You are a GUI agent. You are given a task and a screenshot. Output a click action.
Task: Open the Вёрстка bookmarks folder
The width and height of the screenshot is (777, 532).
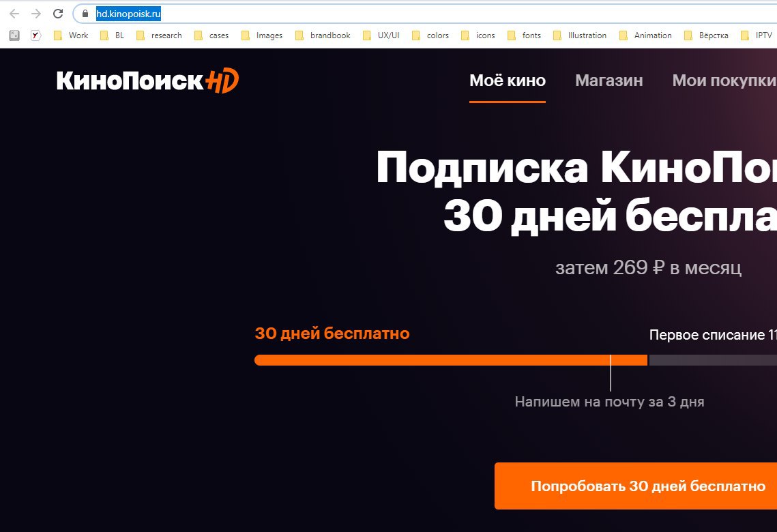coord(706,35)
